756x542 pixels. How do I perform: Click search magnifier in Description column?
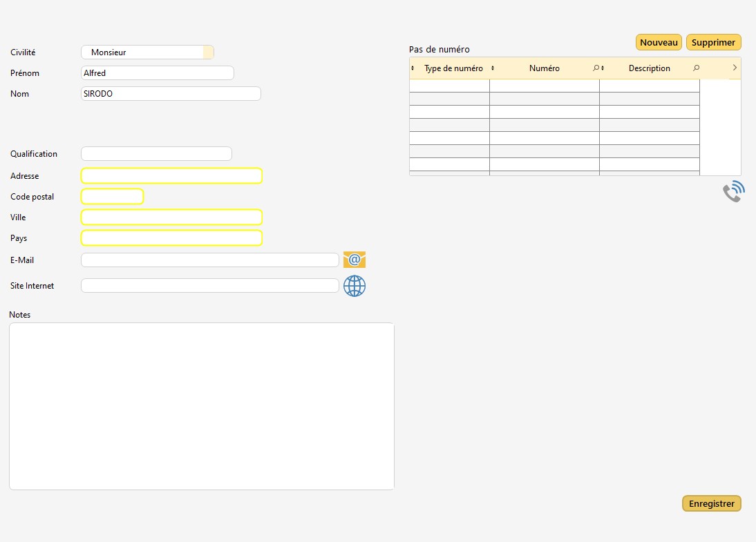pos(696,68)
